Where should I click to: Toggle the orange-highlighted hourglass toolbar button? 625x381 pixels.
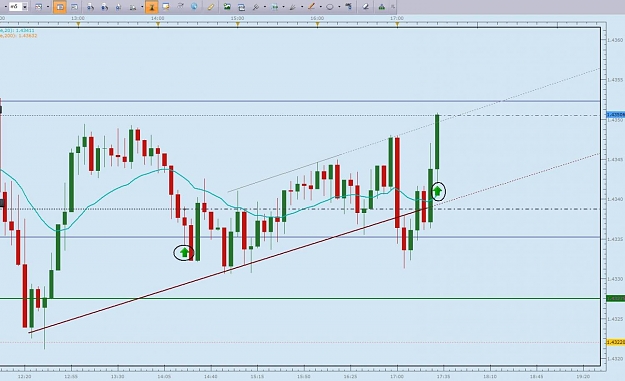(151, 6)
